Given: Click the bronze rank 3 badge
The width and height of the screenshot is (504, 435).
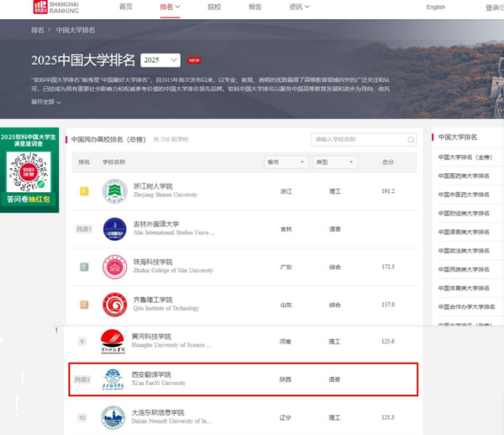Looking at the screenshot, I should pos(84,304).
